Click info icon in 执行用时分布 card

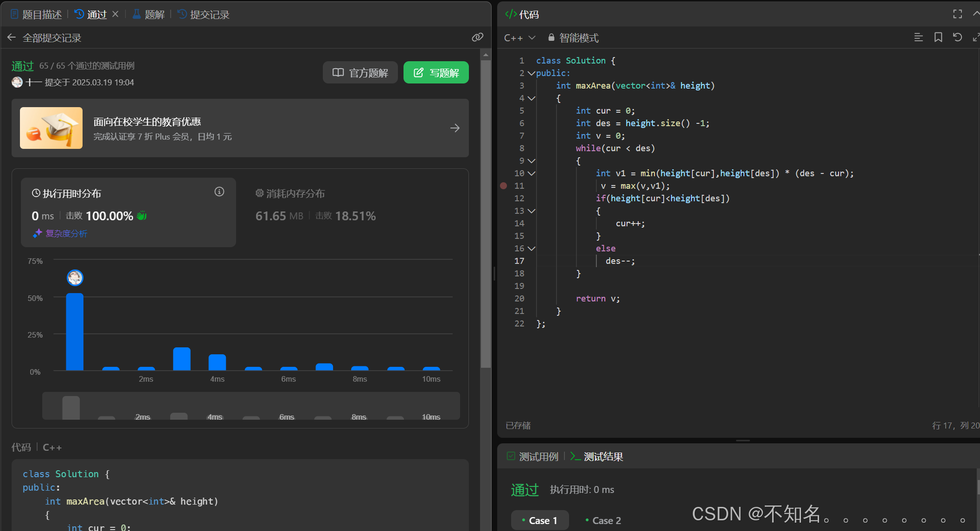coord(219,192)
